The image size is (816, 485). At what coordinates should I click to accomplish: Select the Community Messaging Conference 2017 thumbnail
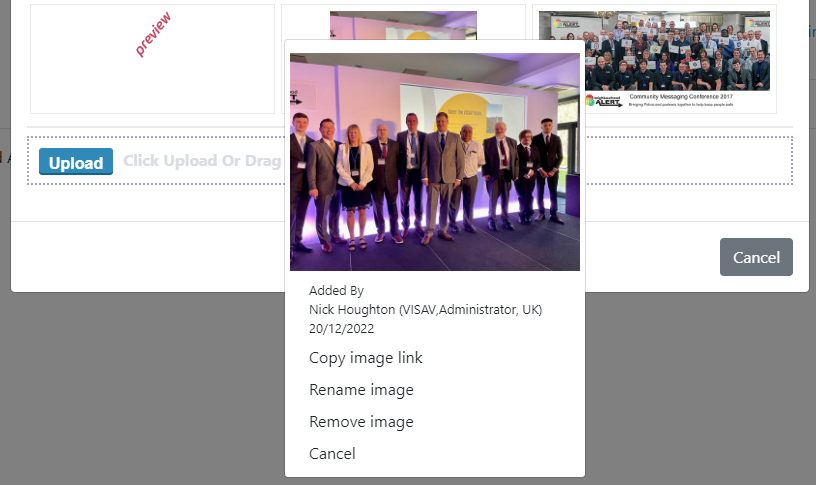pyautogui.click(x=654, y=59)
